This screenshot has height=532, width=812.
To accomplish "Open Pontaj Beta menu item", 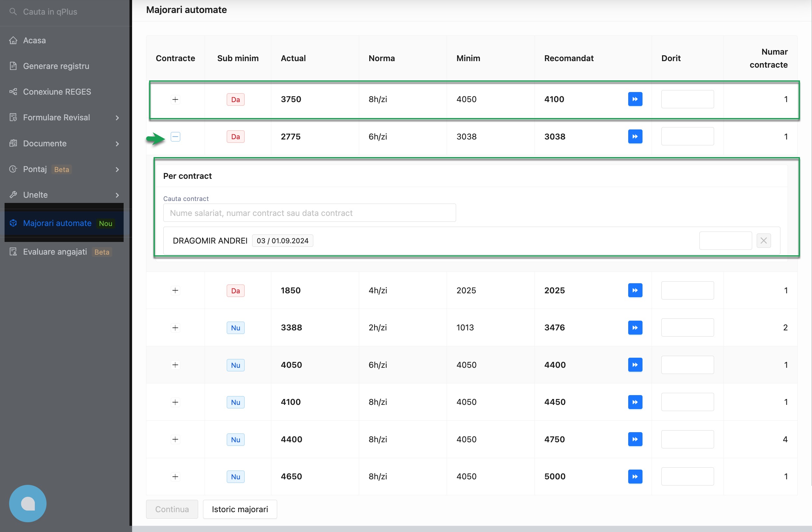I will [65, 169].
